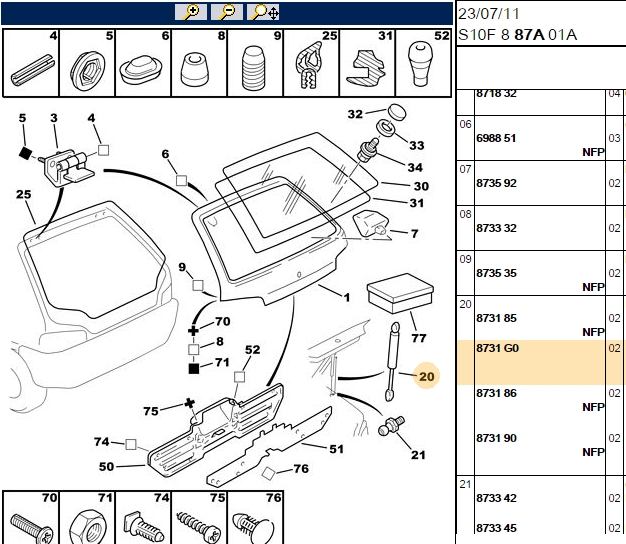Open thumbnail 75 self-tapping screw part
The height and width of the screenshot is (544, 626).
pyautogui.click(x=199, y=518)
